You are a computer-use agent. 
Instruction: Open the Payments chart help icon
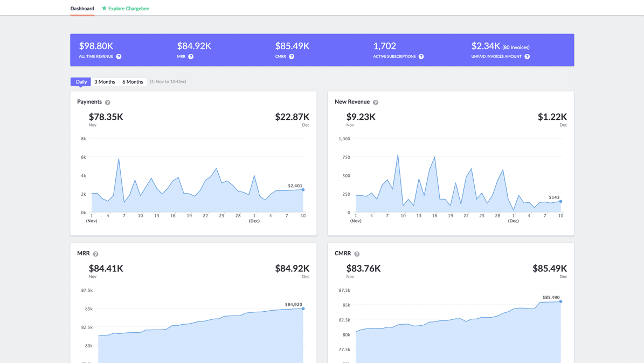[108, 101]
